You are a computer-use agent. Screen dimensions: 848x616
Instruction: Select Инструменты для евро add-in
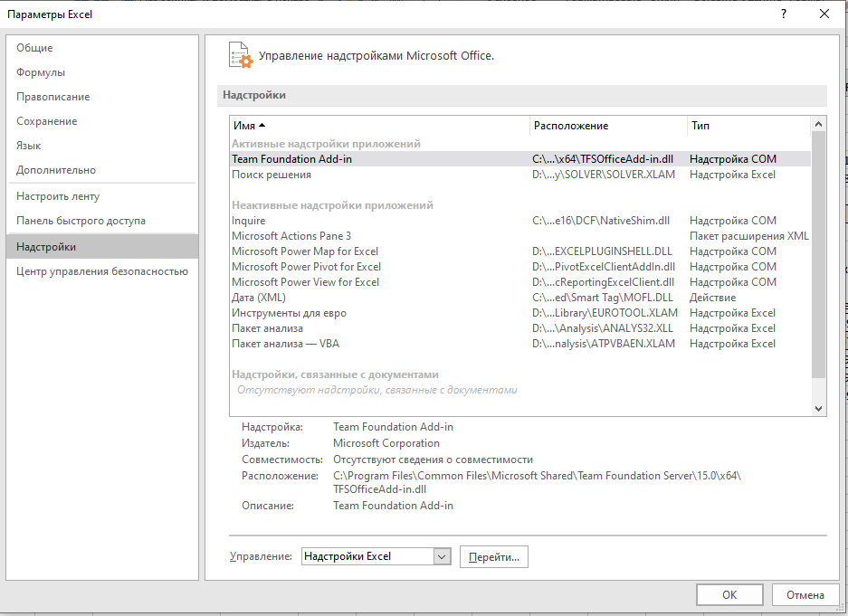click(519, 313)
